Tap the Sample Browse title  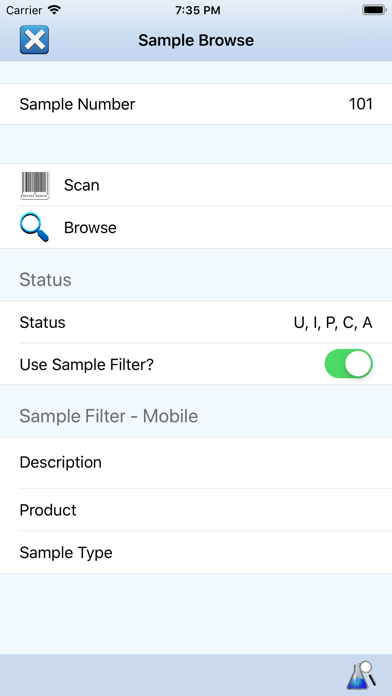pyautogui.click(x=196, y=40)
